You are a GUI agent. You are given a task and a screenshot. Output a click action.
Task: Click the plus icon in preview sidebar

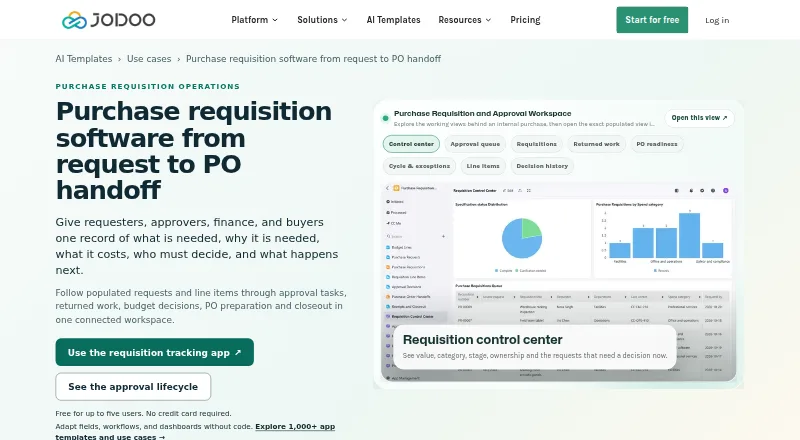pos(443,236)
